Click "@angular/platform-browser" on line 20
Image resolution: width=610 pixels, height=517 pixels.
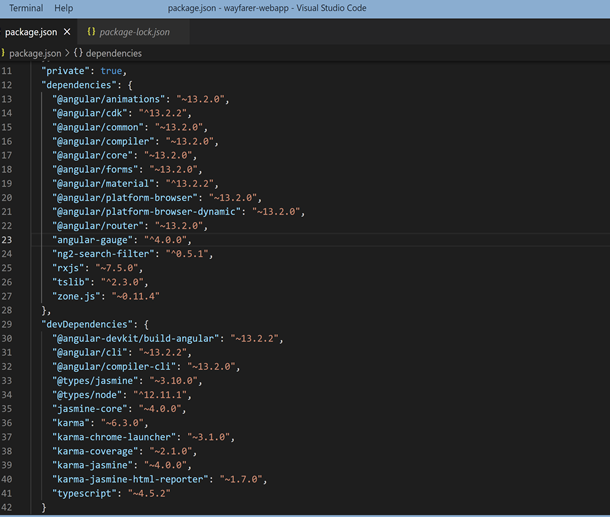pyautogui.click(x=125, y=198)
